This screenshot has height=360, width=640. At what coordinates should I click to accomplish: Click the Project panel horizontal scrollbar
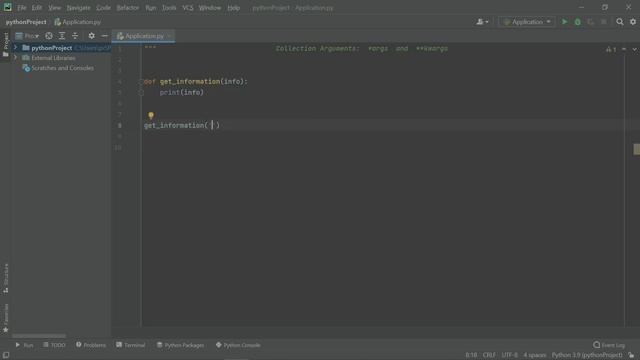[x=39, y=336]
